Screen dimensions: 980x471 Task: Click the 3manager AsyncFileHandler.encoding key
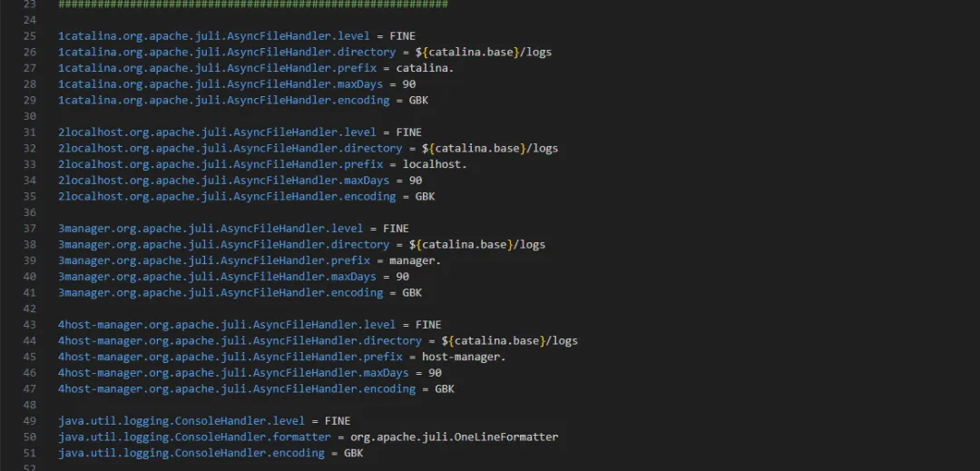coord(220,292)
